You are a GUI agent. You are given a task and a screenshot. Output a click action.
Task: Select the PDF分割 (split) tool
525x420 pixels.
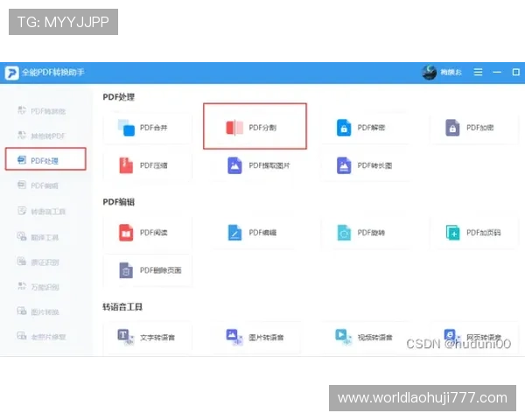255,128
